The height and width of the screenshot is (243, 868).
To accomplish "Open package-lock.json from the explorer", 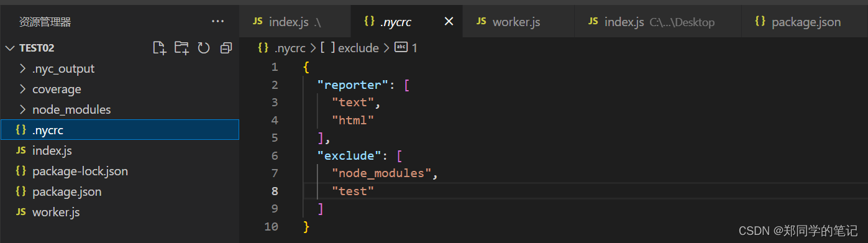I will tap(119, 171).
